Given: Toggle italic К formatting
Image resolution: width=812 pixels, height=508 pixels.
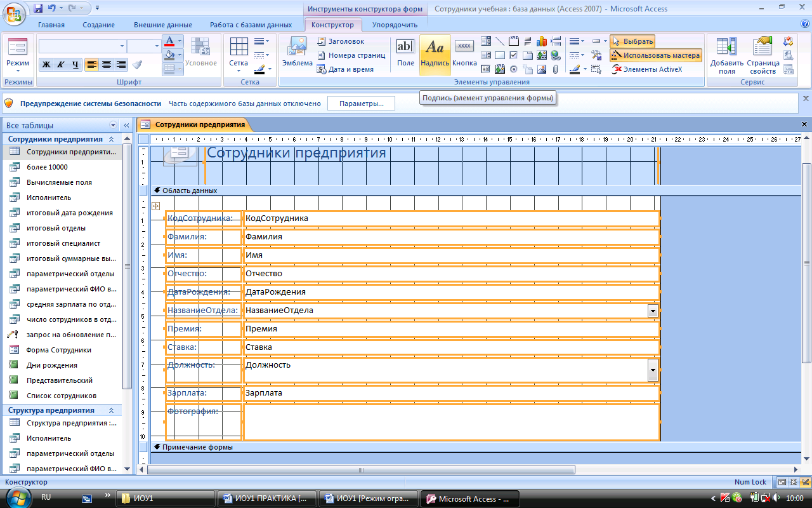Looking at the screenshot, I should pyautogui.click(x=61, y=65).
